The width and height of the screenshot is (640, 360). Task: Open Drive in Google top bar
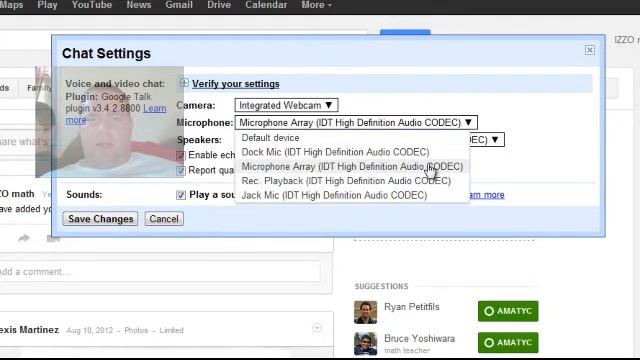pos(219,5)
